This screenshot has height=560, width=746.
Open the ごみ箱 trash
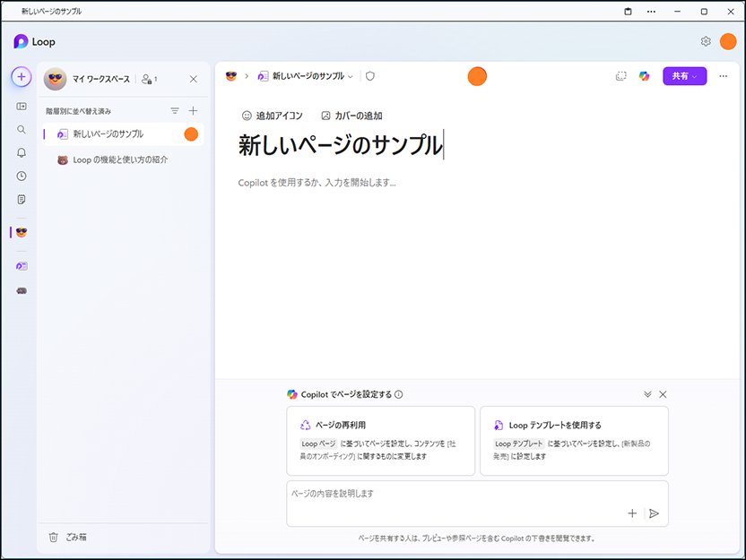click(x=67, y=538)
